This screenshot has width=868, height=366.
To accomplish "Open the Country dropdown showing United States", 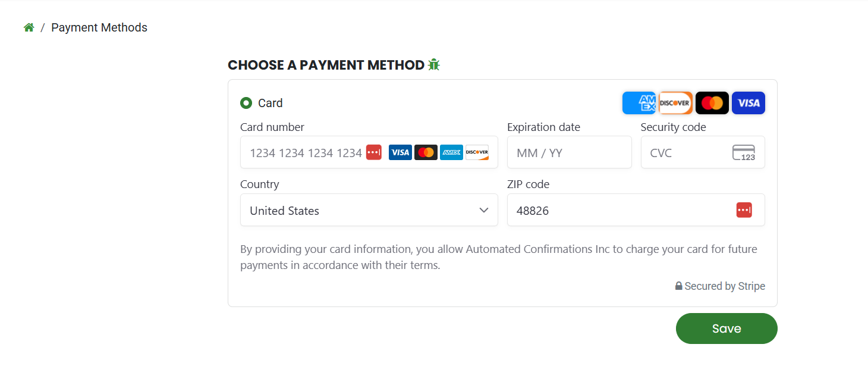I will pyautogui.click(x=357, y=210).
